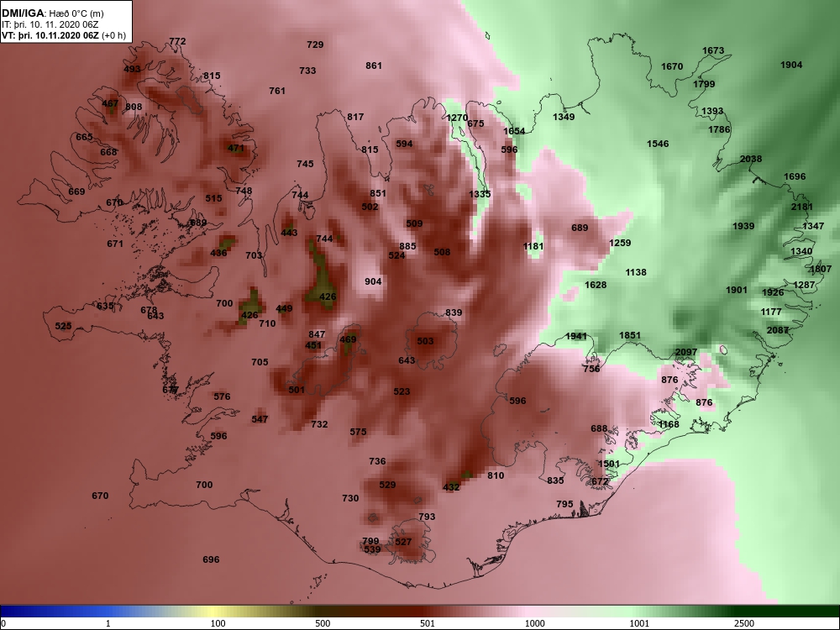Select the 501 color bar label
The height and width of the screenshot is (630, 840).
coord(428,623)
